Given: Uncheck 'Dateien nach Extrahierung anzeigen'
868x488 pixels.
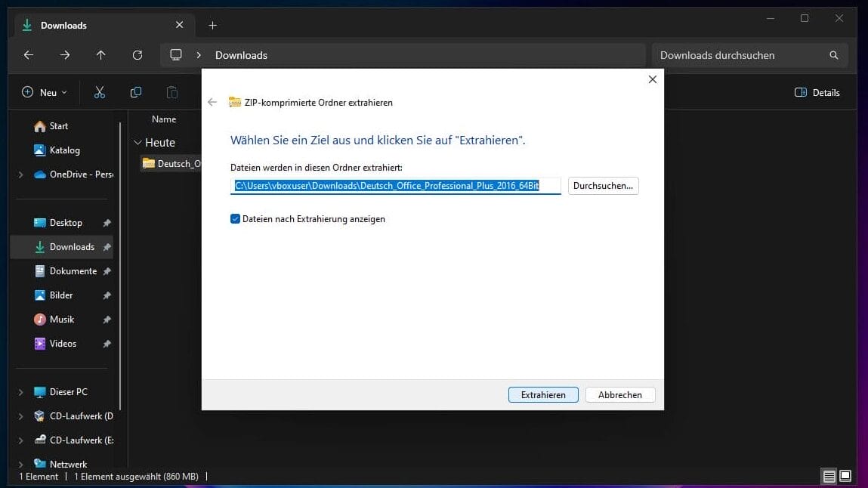Looking at the screenshot, I should pyautogui.click(x=235, y=219).
